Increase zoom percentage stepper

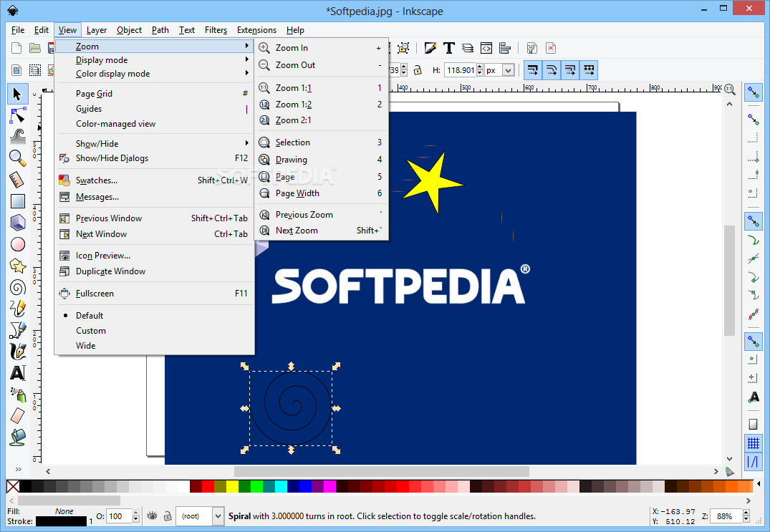746,513
